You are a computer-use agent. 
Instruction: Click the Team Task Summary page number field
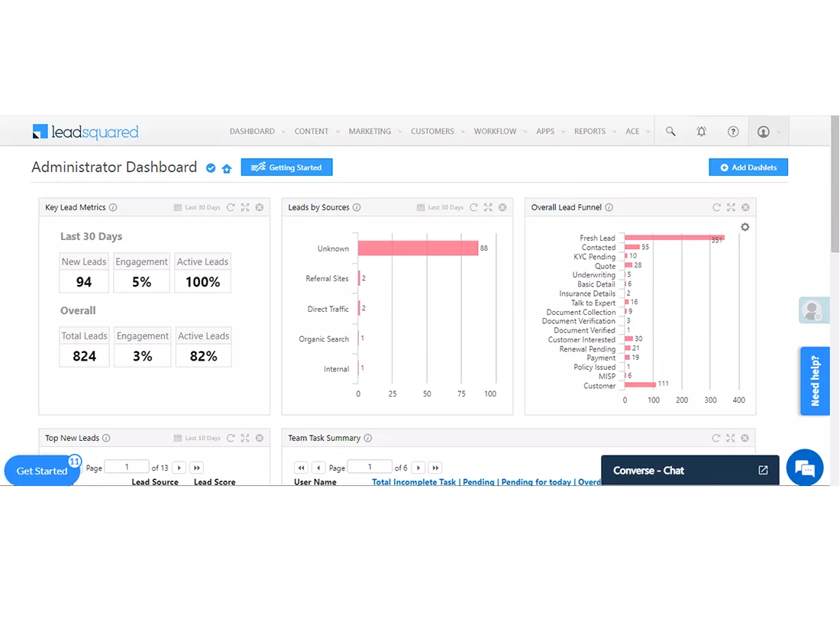pos(369,468)
